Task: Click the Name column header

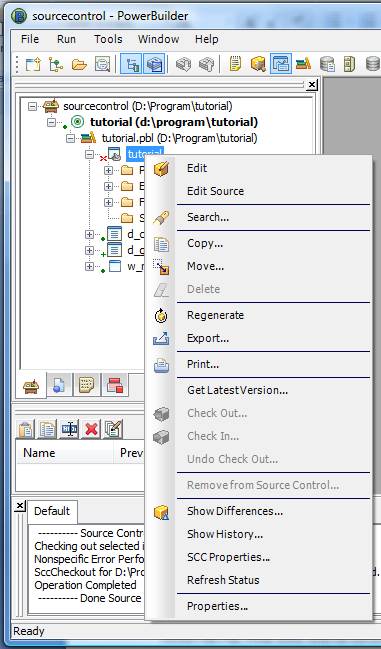Action: click(x=65, y=453)
